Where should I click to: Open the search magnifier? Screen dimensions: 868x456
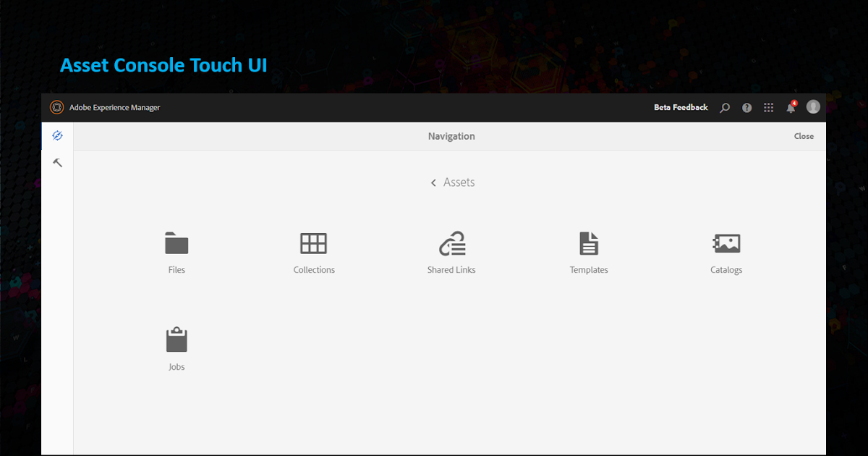click(x=725, y=107)
